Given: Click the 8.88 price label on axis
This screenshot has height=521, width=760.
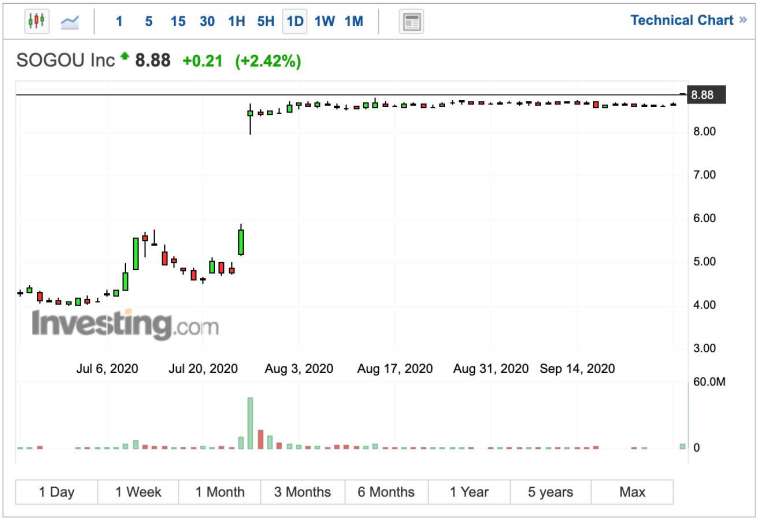Looking at the screenshot, I should click(x=706, y=95).
